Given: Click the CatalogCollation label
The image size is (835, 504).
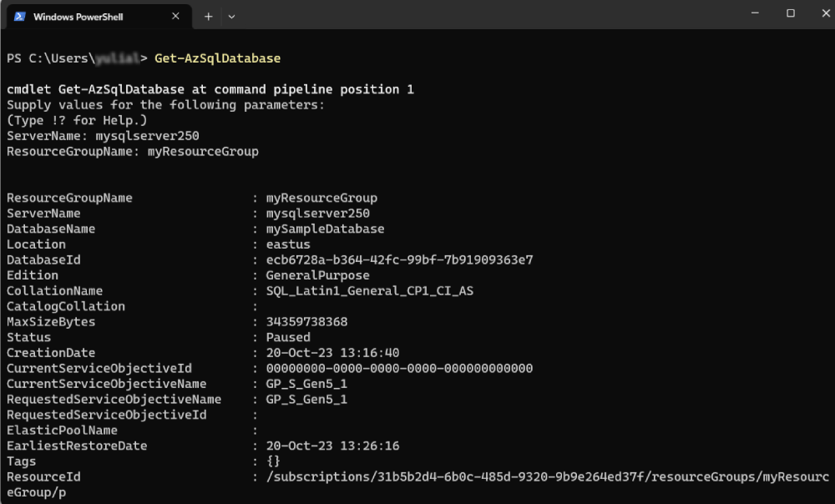Looking at the screenshot, I should point(65,306).
